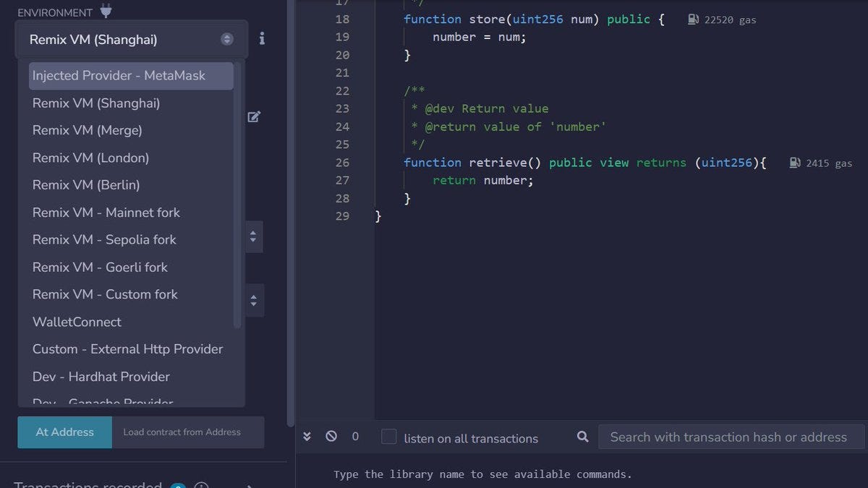Click the terminal search magnifier icon
Screen dimensions: 868x488
[583, 437]
